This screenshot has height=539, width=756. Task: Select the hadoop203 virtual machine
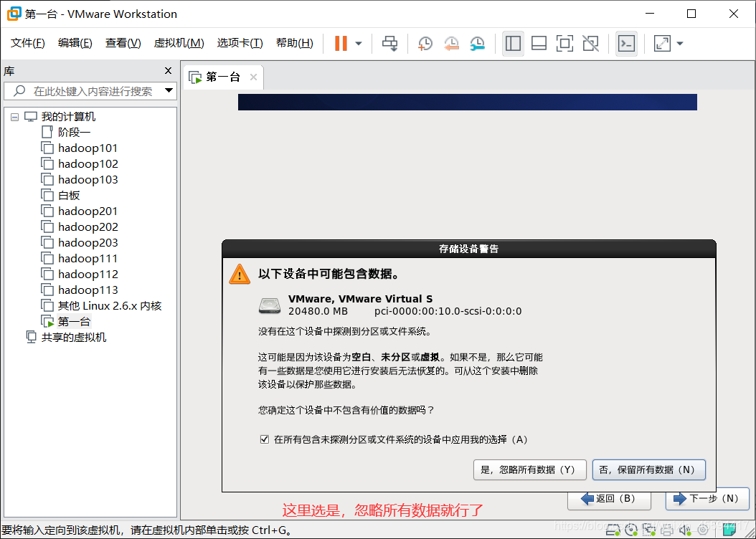(88, 243)
